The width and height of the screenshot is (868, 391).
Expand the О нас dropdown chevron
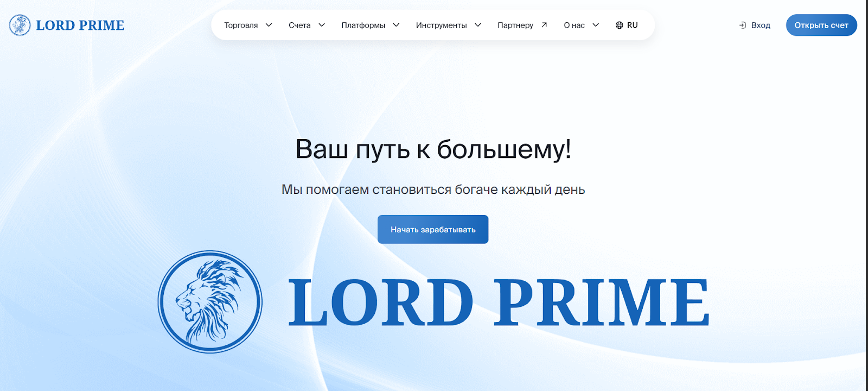595,25
